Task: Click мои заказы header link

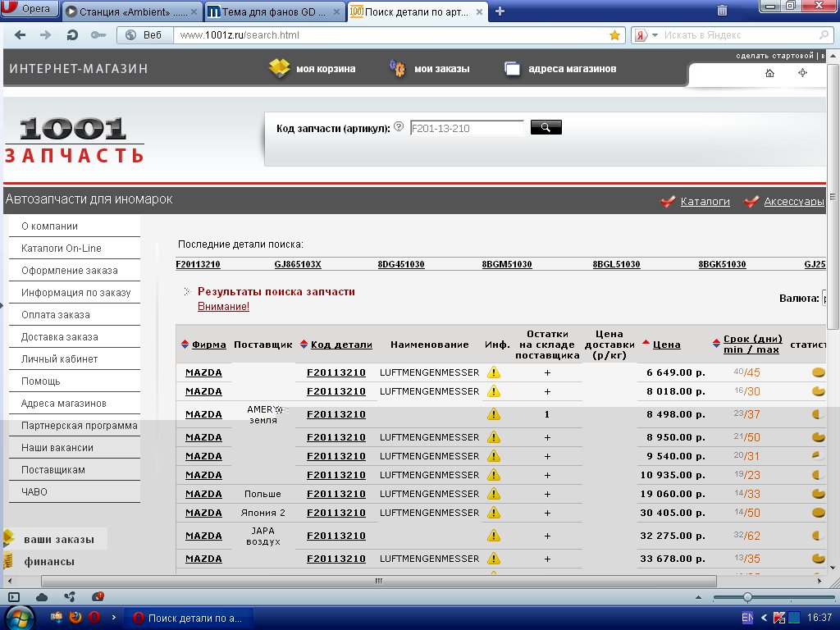Action: [442, 69]
